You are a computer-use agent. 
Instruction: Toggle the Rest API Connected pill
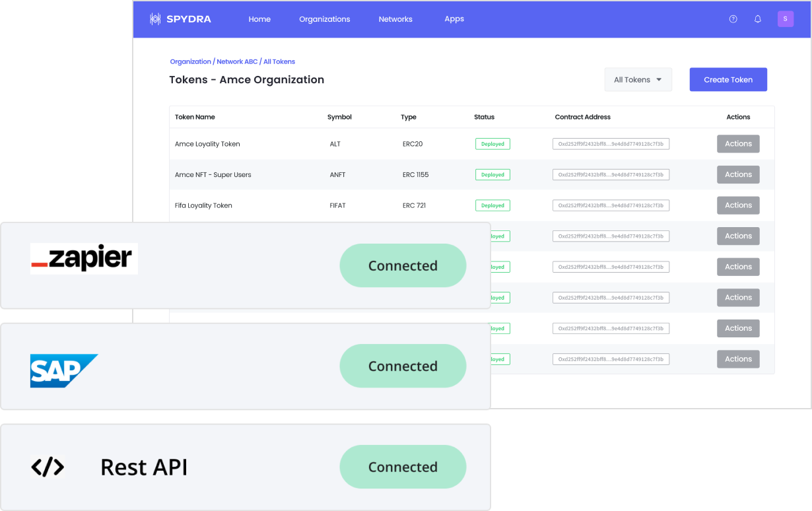403,467
